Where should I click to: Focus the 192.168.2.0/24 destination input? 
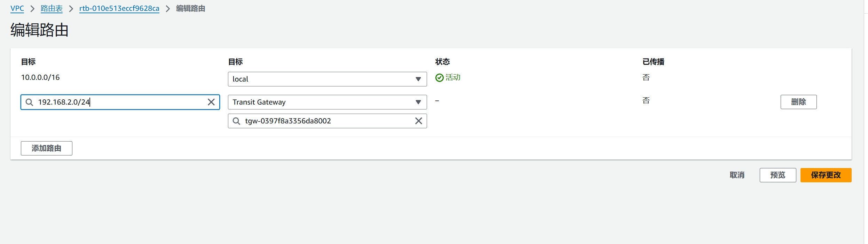[x=120, y=102]
